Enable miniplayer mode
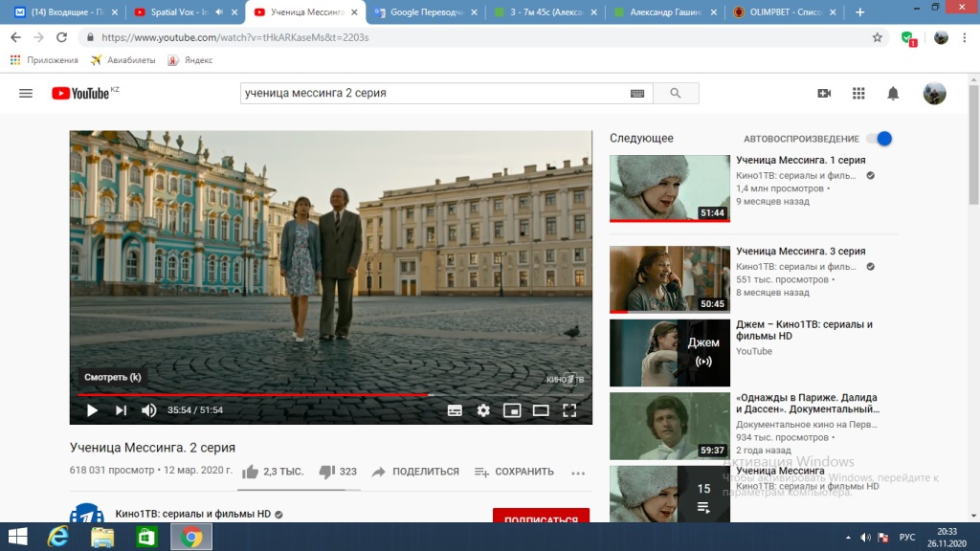Screen dimensions: 980x551 (512, 410)
